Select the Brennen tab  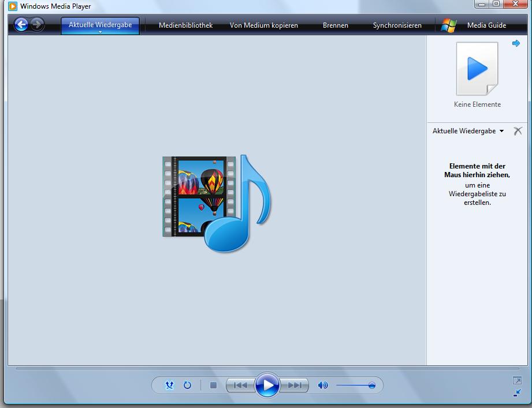tap(335, 25)
